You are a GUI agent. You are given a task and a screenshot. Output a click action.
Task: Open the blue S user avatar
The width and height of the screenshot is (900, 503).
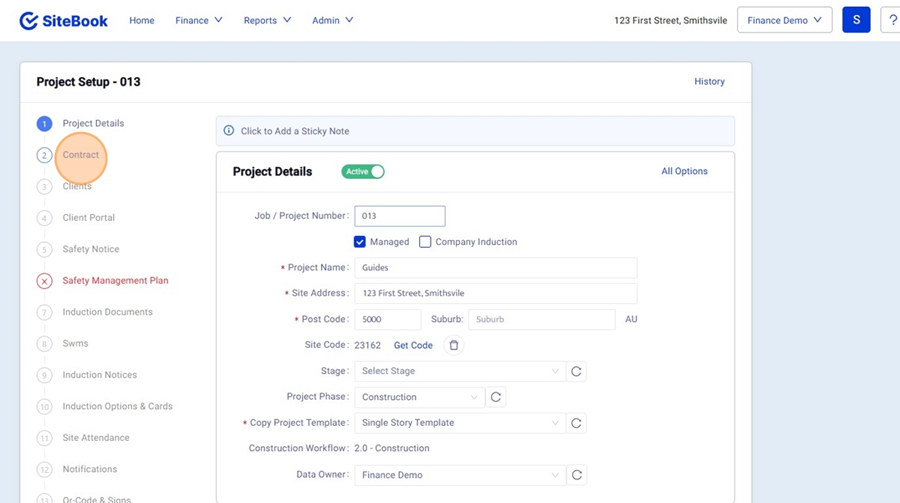pos(856,20)
